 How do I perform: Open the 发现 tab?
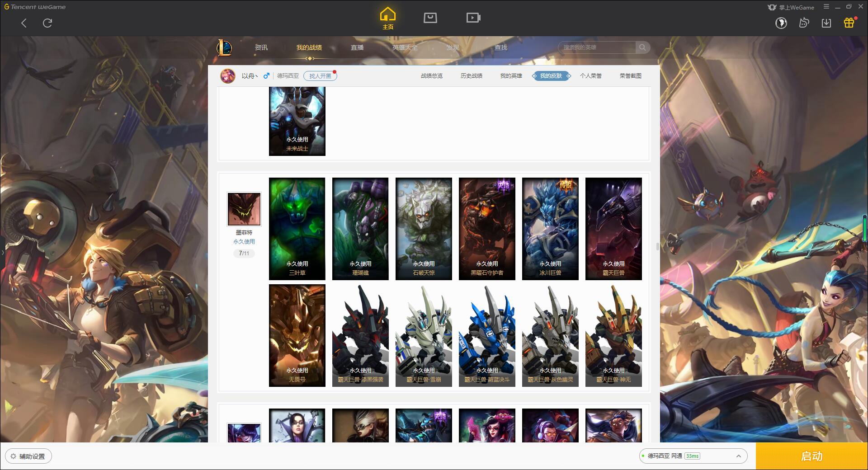(453, 47)
